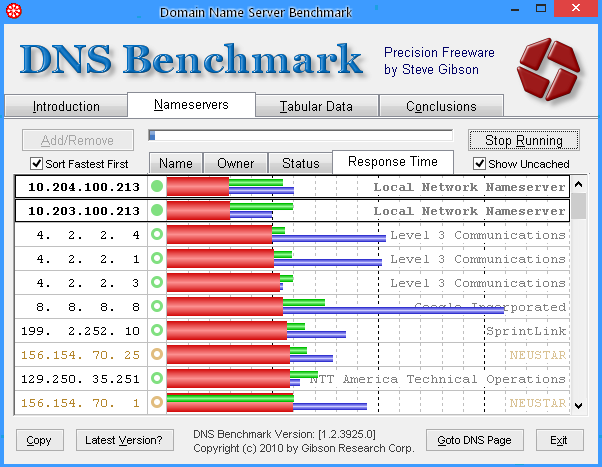Click orange status ring for 156.154.70.25
The height and width of the screenshot is (467, 602).
[x=157, y=354]
